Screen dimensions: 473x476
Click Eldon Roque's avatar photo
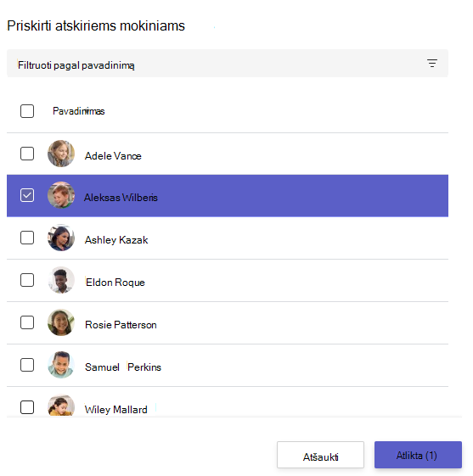point(61,280)
